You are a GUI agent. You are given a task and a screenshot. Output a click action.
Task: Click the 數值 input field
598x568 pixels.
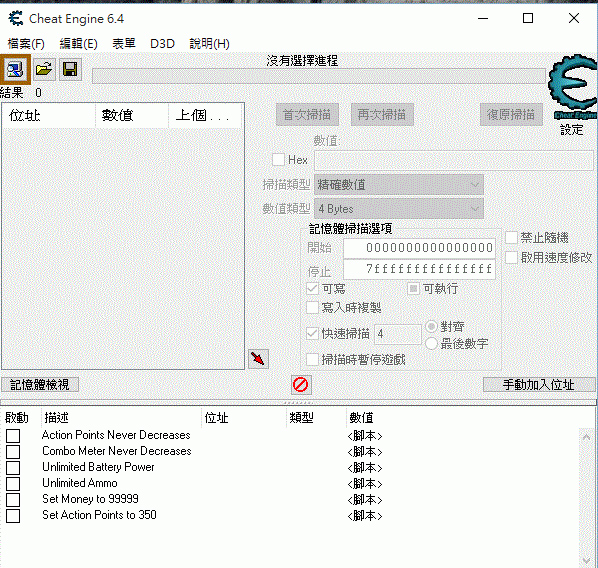coord(453,160)
